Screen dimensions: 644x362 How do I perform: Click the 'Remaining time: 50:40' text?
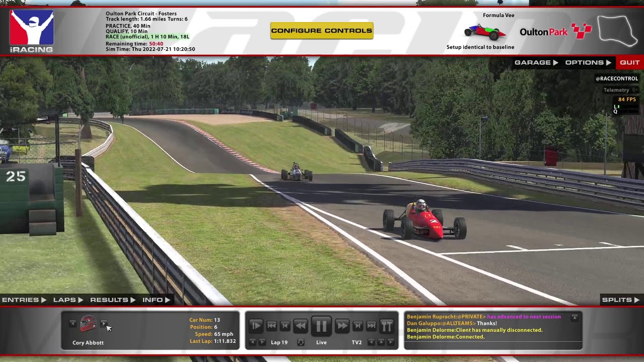tap(134, 44)
